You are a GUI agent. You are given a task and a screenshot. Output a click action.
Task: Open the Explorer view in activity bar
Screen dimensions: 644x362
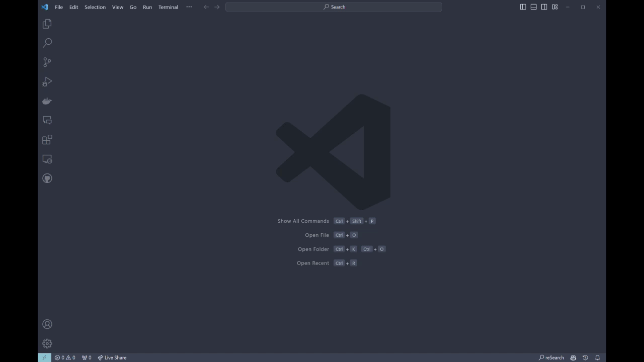[x=47, y=24]
